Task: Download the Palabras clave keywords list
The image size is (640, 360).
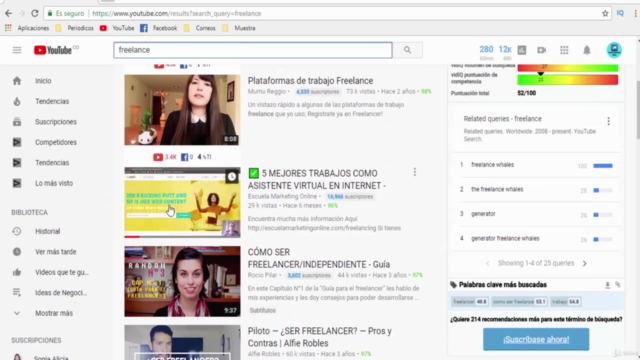Action: pyautogui.click(x=607, y=285)
